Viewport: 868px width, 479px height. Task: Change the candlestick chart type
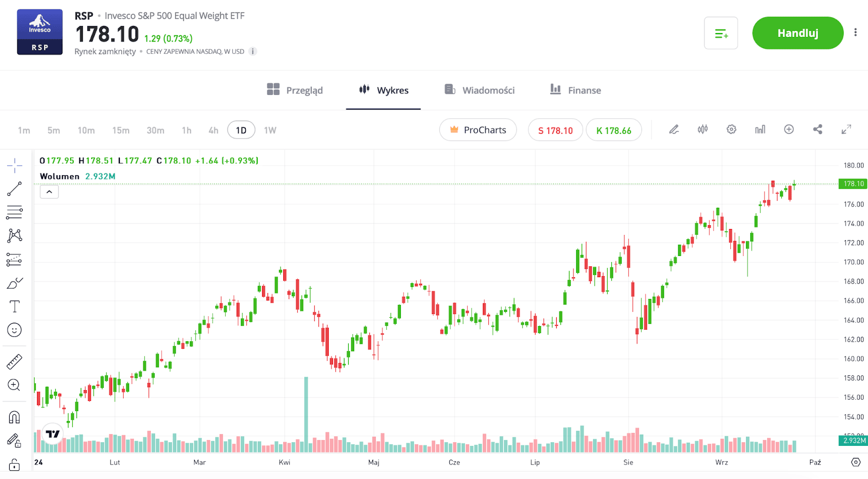click(703, 130)
